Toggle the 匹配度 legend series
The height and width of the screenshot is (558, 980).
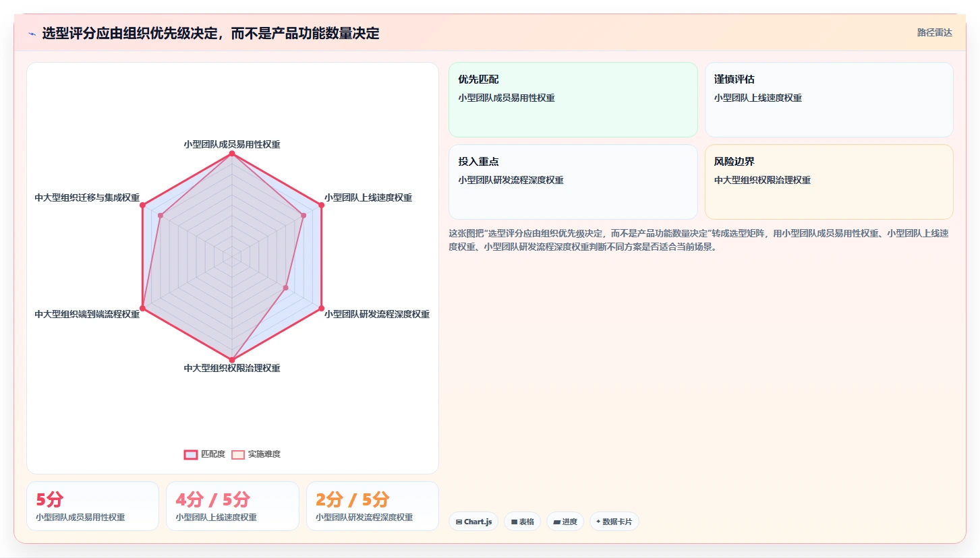click(204, 454)
